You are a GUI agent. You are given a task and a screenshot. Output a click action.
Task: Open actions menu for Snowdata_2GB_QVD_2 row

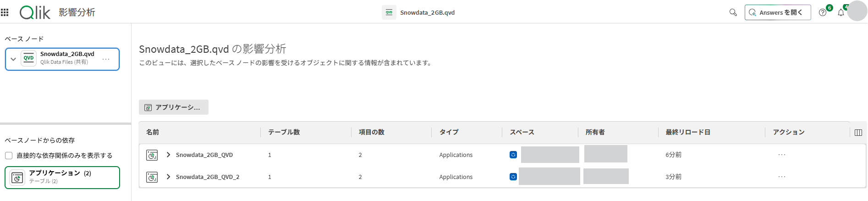click(782, 177)
